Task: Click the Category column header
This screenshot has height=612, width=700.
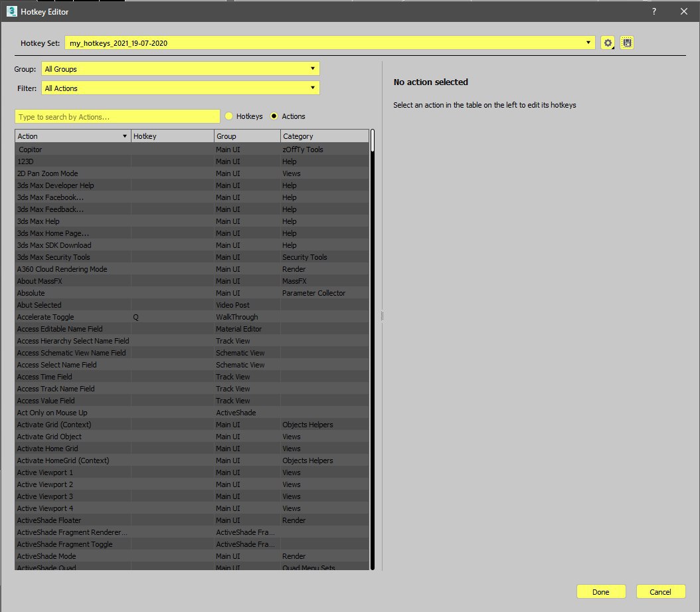Action: click(325, 136)
